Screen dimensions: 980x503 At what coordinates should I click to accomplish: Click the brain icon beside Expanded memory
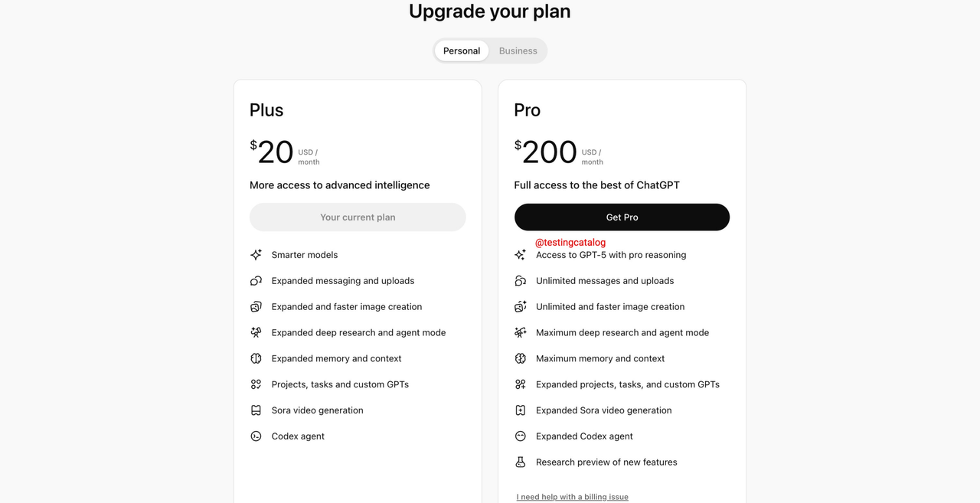tap(256, 358)
